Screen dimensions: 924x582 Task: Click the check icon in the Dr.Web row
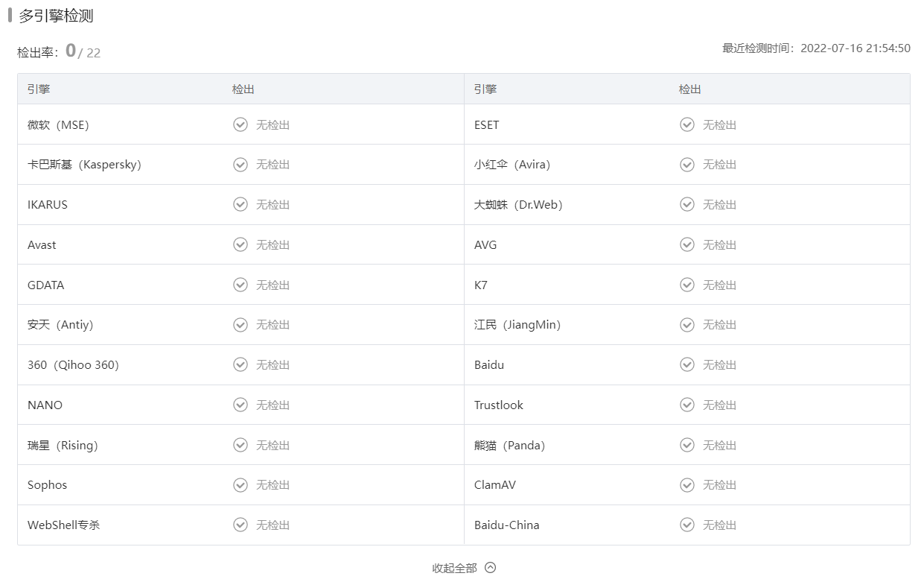[x=687, y=204]
